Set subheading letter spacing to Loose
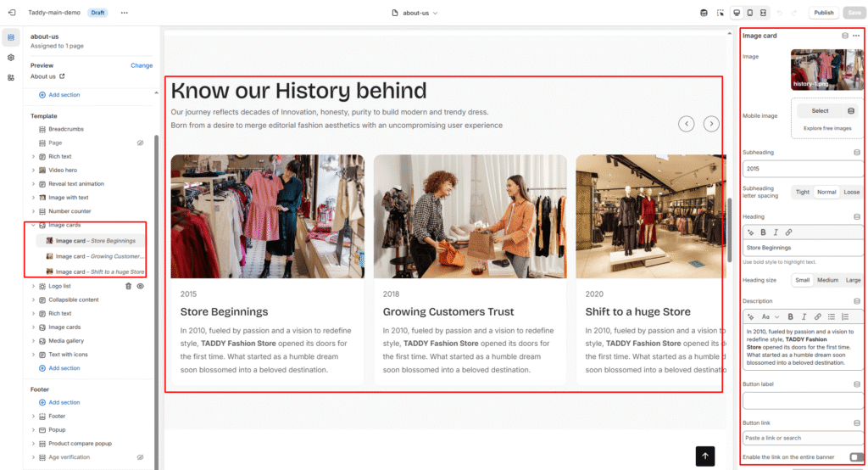 click(851, 192)
